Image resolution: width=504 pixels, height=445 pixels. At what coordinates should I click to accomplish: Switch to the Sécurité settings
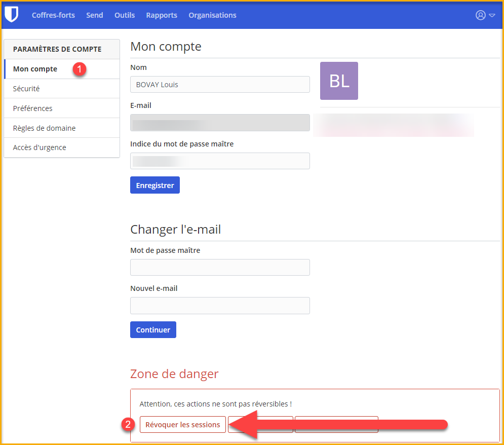point(26,89)
